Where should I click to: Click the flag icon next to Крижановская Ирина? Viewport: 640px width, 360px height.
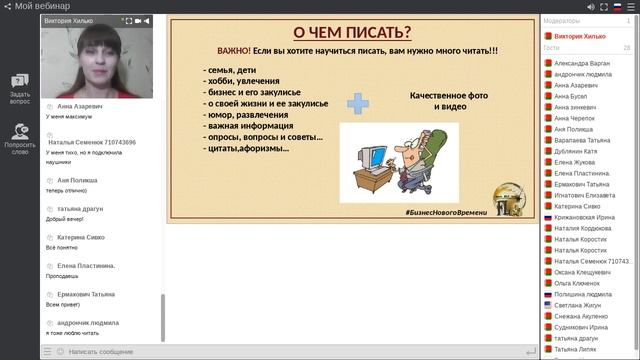(548, 218)
